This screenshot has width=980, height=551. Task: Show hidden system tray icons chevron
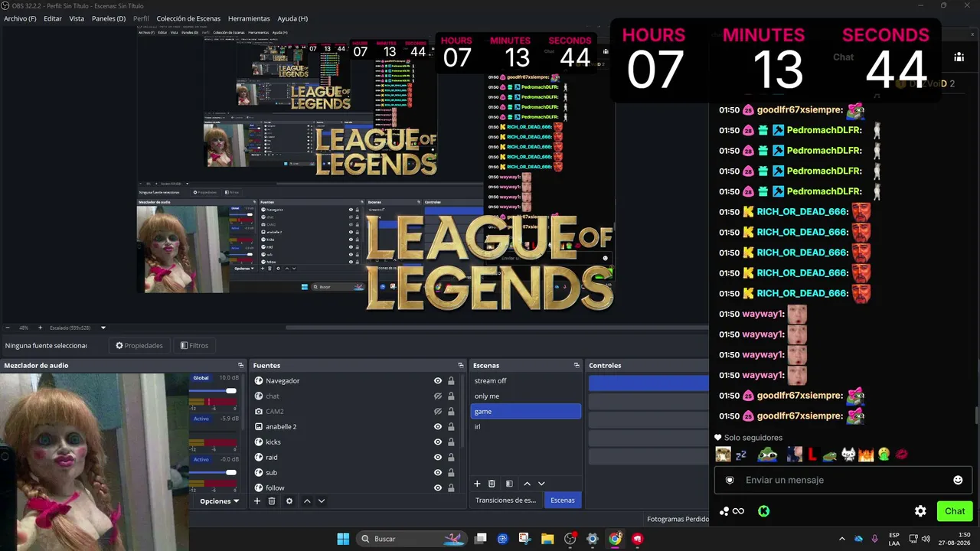[x=842, y=539]
